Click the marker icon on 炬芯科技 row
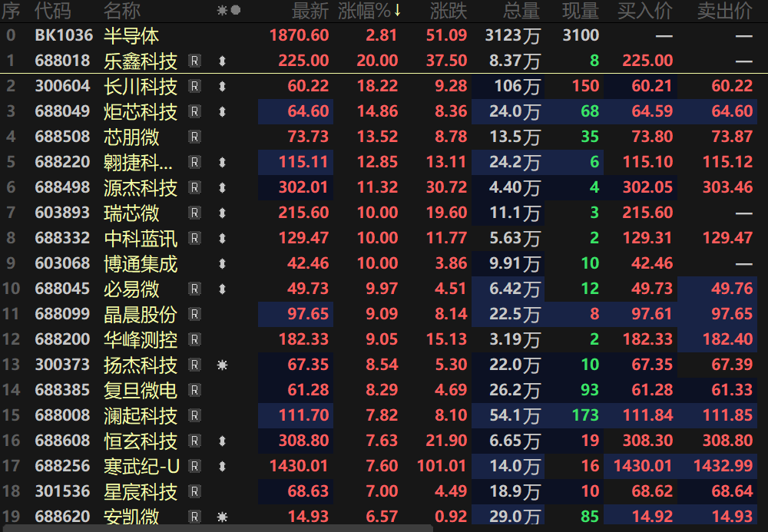 (x=223, y=112)
